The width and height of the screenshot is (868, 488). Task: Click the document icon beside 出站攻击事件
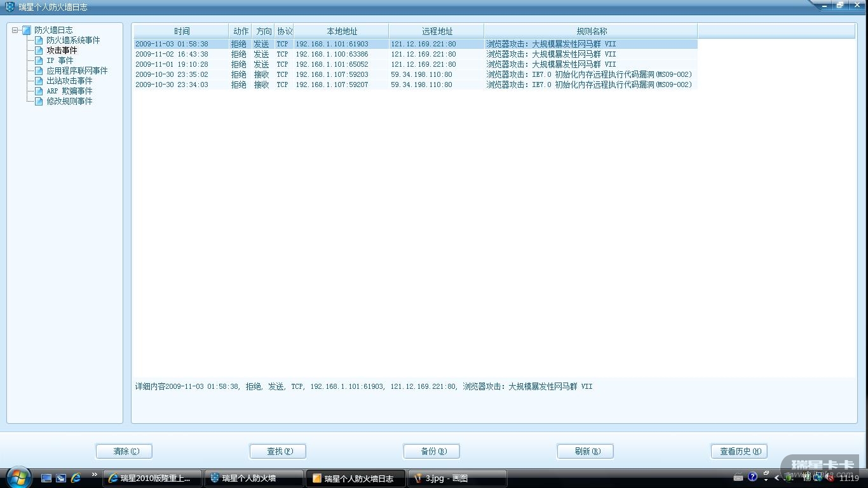click(39, 81)
